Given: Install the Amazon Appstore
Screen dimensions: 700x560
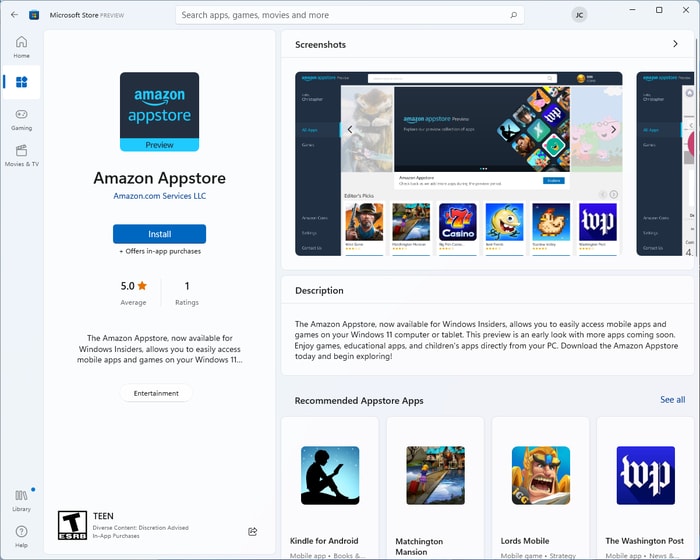Looking at the screenshot, I should pos(159,234).
